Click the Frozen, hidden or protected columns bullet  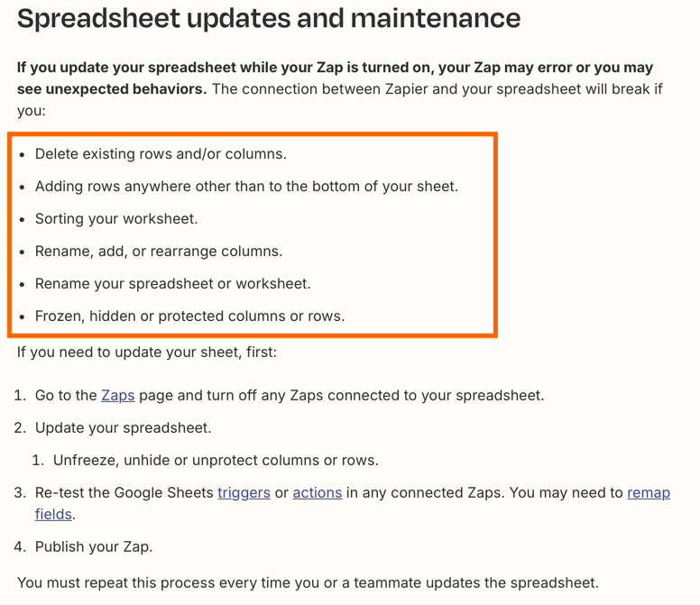click(x=189, y=316)
